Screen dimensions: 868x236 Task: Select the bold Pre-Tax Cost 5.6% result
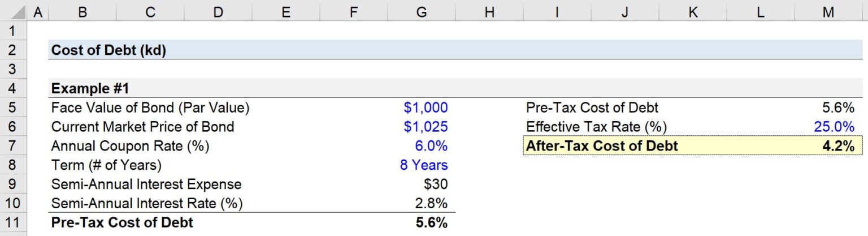click(x=431, y=222)
